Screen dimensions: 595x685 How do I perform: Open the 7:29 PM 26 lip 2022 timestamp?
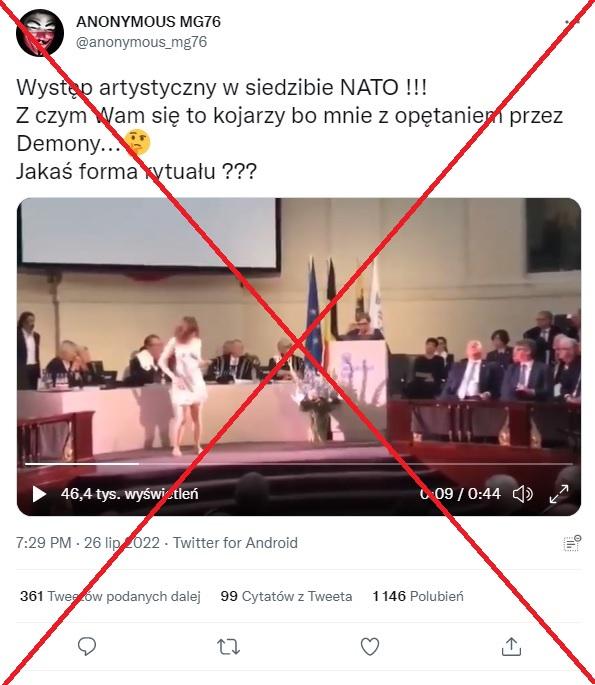coord(88,543)
